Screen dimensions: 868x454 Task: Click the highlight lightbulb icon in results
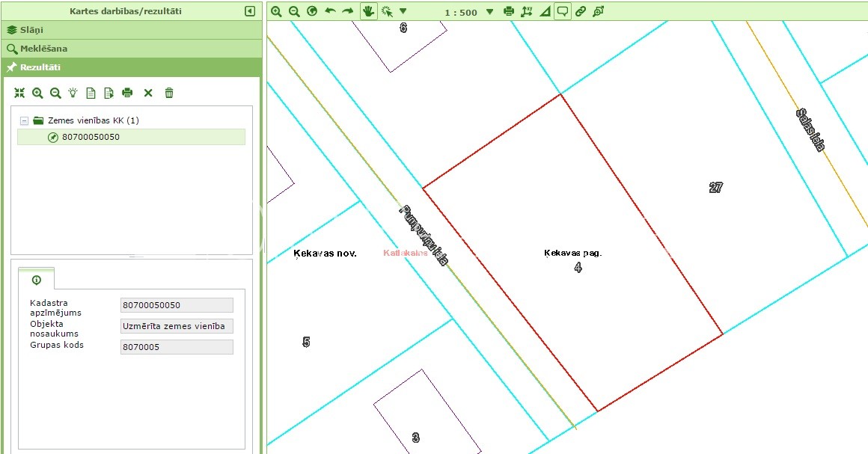73,93
